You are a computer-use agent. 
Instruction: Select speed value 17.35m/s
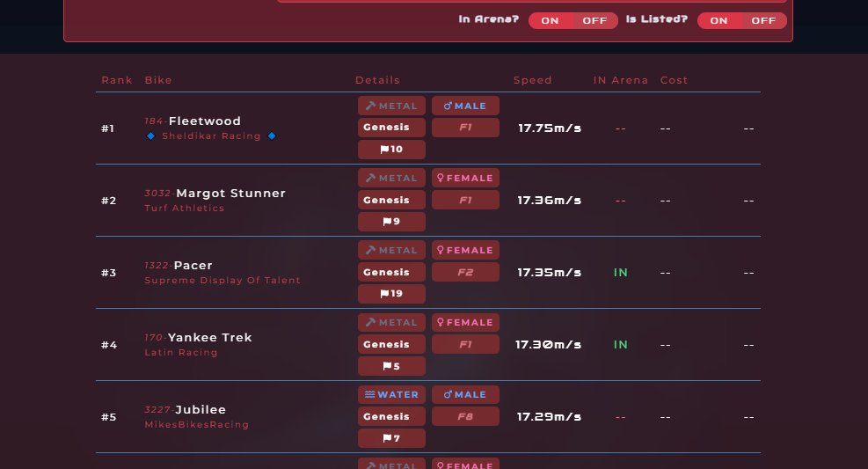pyautogui.click(x=549, y=273)
